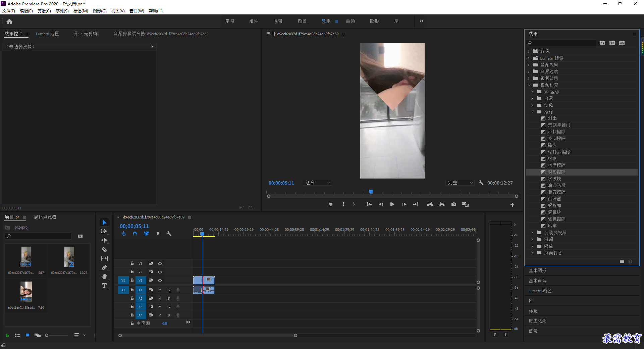Screen dimensions: 644x349
Task: Click the Home icon
Action: pos(9,21)
